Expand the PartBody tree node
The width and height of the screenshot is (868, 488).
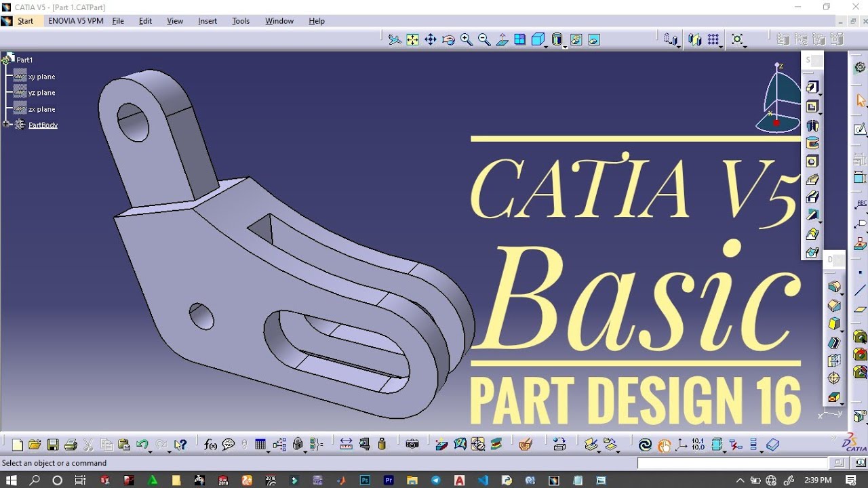click(x=7, y=124)
